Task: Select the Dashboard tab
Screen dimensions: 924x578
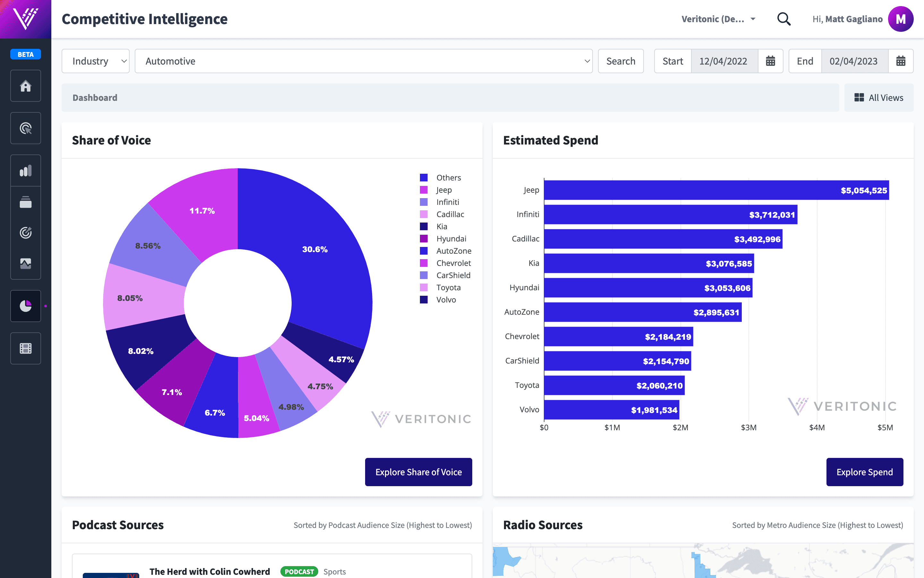Action: click(x=95, y=98)
